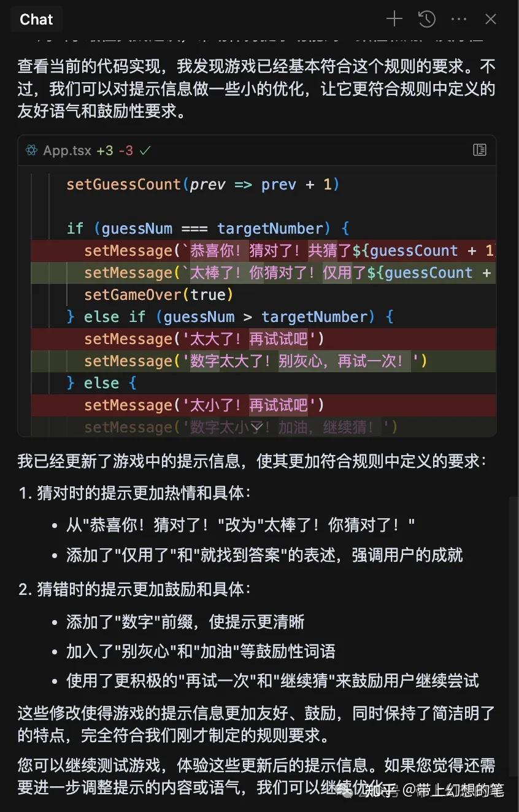Start a new chat with the plus icon
The width and height of the screenshot is (519, 812).
point(394,19)
